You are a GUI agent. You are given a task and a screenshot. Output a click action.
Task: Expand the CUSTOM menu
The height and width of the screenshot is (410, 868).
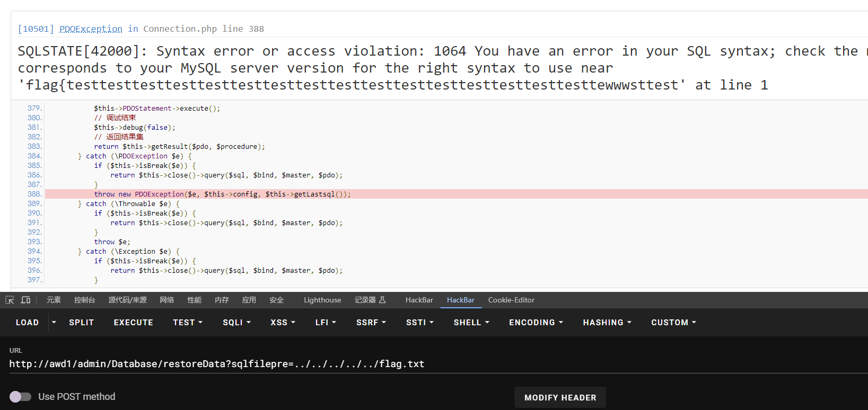tap(673, 322)
